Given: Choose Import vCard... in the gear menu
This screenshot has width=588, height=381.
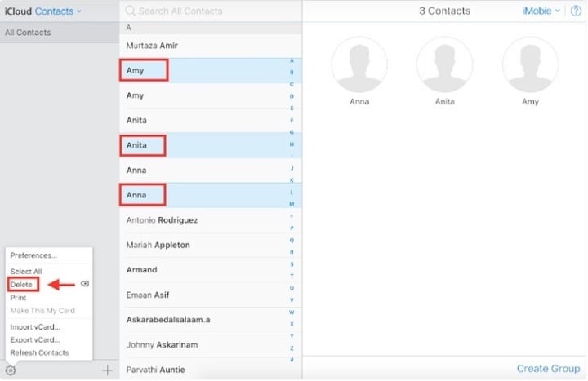Looking at the screenshot, I should point(35,327).
